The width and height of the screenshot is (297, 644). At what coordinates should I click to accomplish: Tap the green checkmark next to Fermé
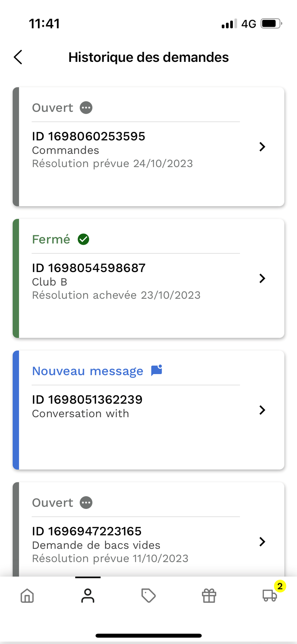[x=83, y=239]
